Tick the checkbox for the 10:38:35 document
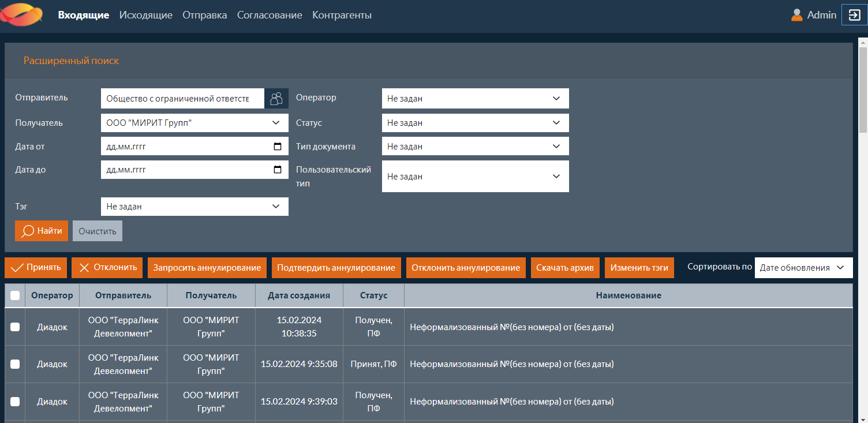This screenshot has width=868, height=423. point(15,327)
